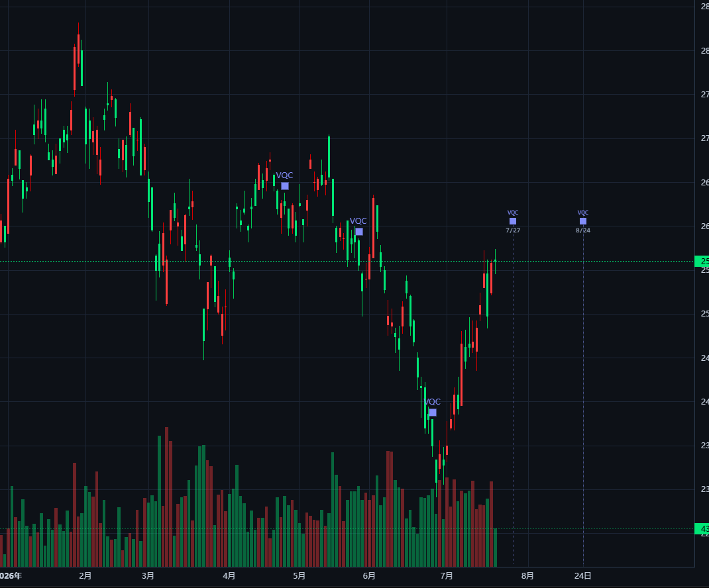The image size is (709, 588).
Task: Click the 7月 label on the time axis
Action: 447,576
